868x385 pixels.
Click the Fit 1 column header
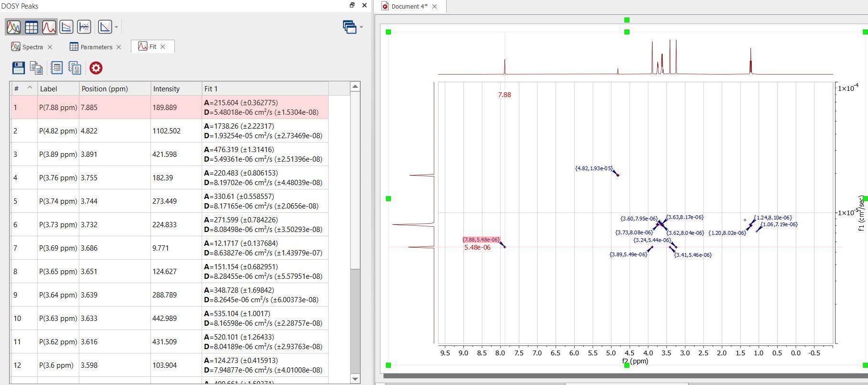[x=265, y=88]
